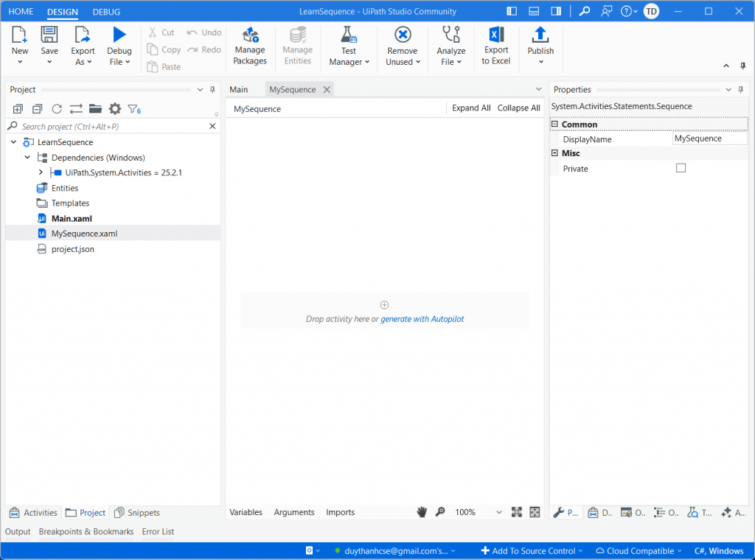755x560 pixels.
Task: Collapse the ribbon with the up arrow
Action: coord(726,66)
